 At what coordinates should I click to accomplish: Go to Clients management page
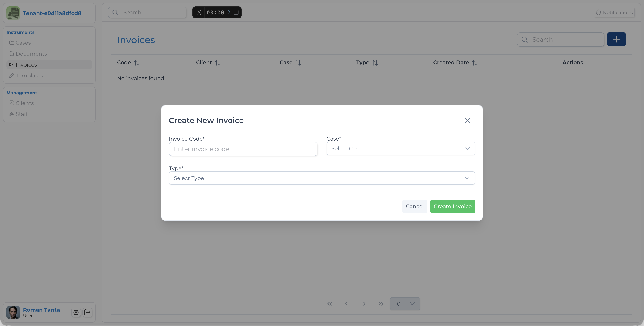point(24,103)
